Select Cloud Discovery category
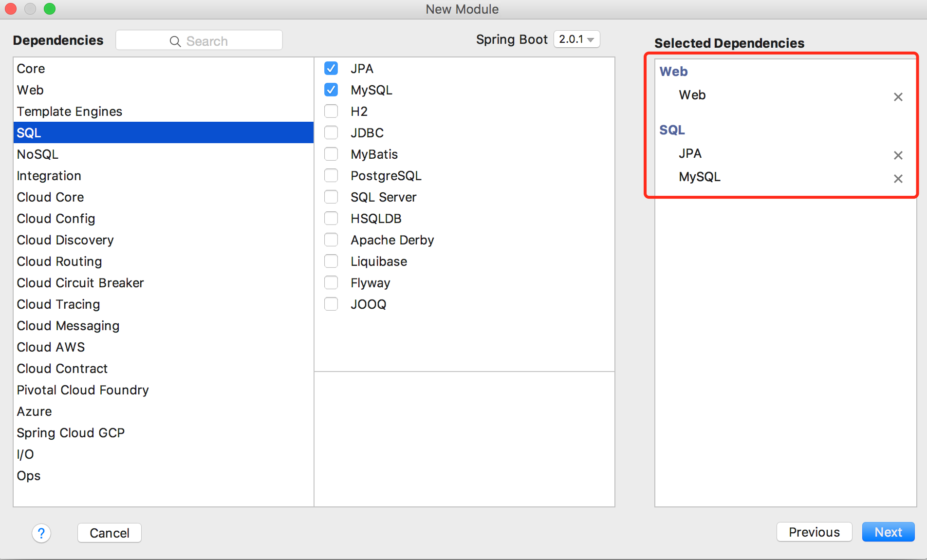927x560 pixels. 164,240
